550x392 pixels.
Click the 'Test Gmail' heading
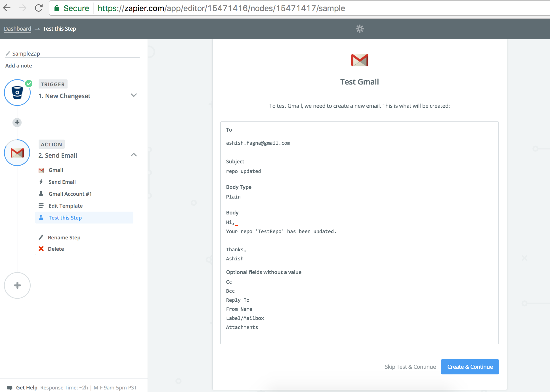(x=360, y=82)
